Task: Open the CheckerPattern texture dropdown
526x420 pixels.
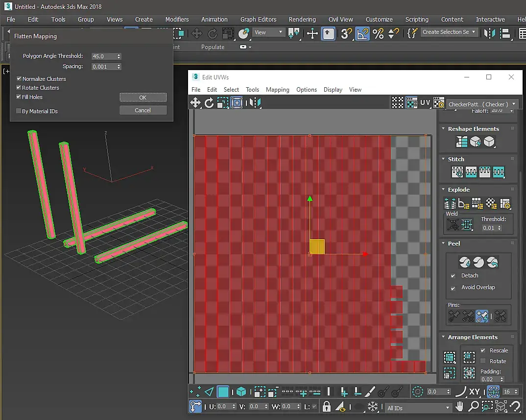Action: tap(482, 104)
